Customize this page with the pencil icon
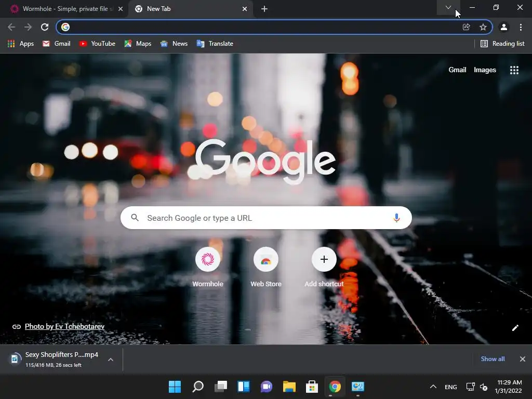Screen dimensions: 532x399 [515, 327]
